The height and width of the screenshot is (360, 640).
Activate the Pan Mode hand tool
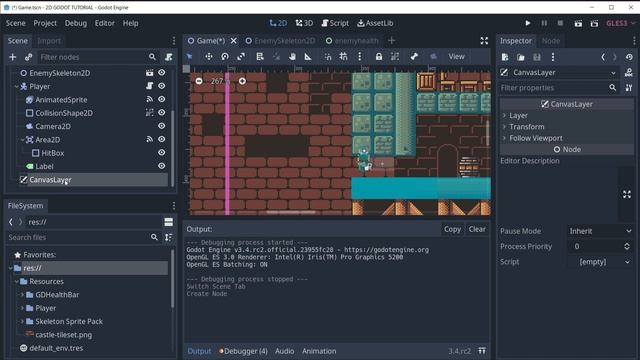[x=292, y=57]
